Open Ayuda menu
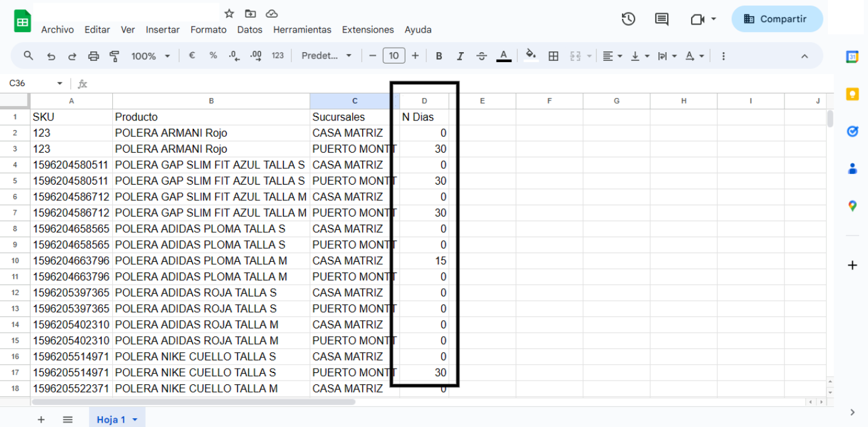 418,30
